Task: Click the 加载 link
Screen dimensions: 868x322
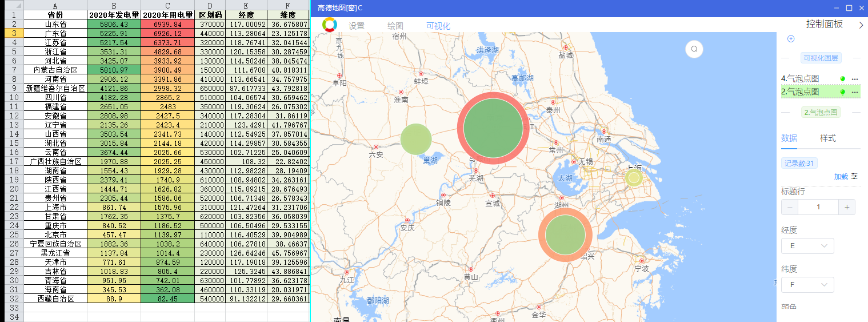Action: click(841, 177)
